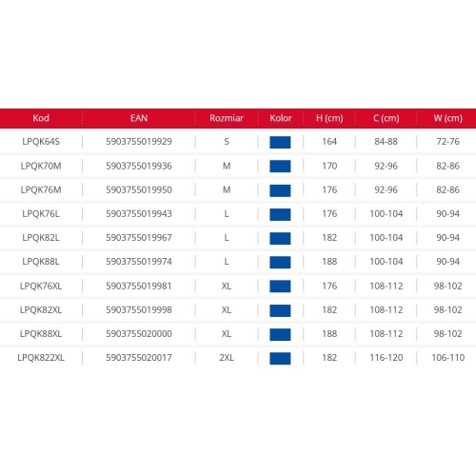Screen dimensions: 476x476
Task: Click the Kod column header
Action: click(x=41, y=118)
